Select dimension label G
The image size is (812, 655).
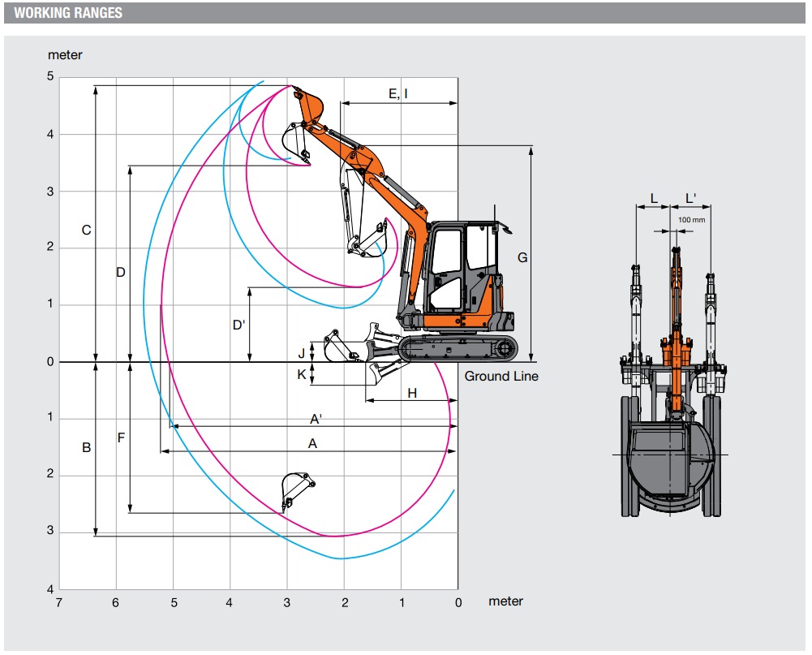[x=522, y=257]
